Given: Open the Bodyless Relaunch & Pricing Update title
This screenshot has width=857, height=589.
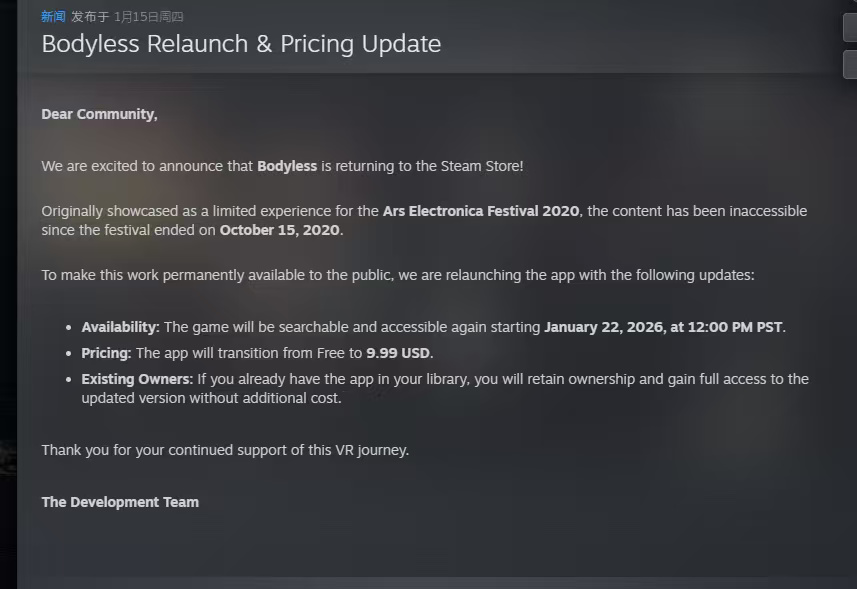Looking at the screenshot, I should click(x=241, y=44).
